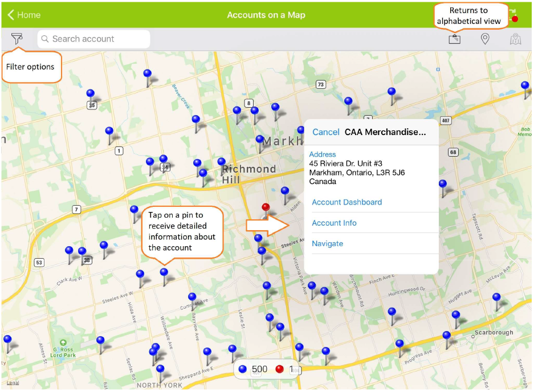The width and height of the screenshot is (534, 392).
Task: Tap the Progress Ave street label
Action: click(x=418, y=357)
